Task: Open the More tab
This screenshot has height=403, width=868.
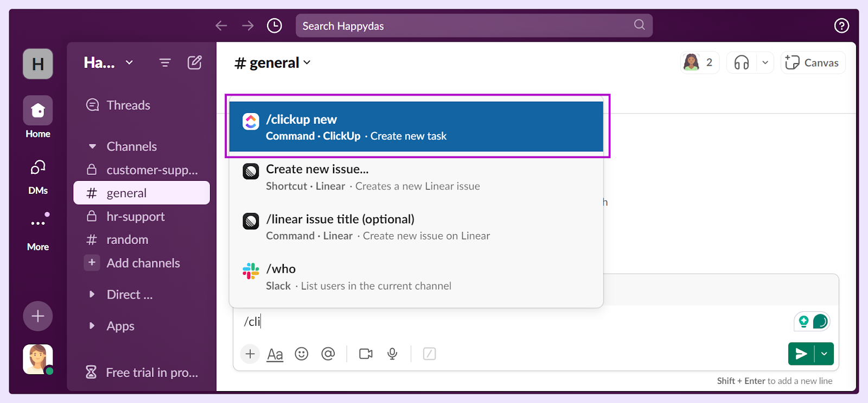Action: point(38,232)
